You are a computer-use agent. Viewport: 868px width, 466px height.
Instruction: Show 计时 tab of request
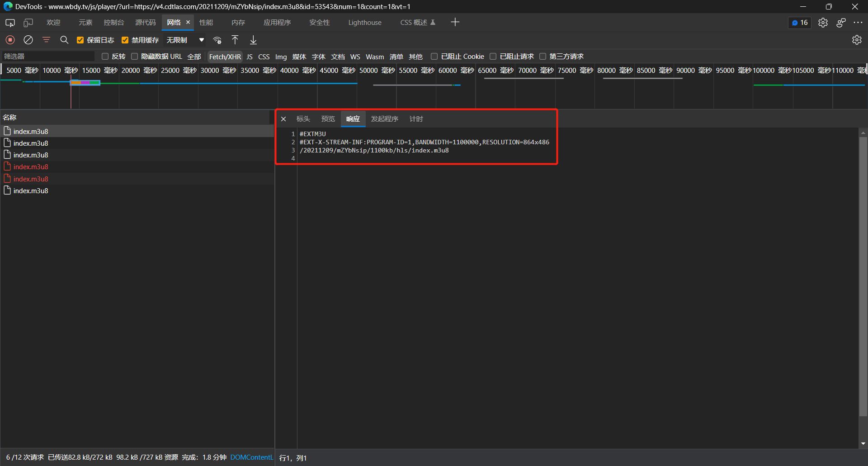(x=416, y=119)
